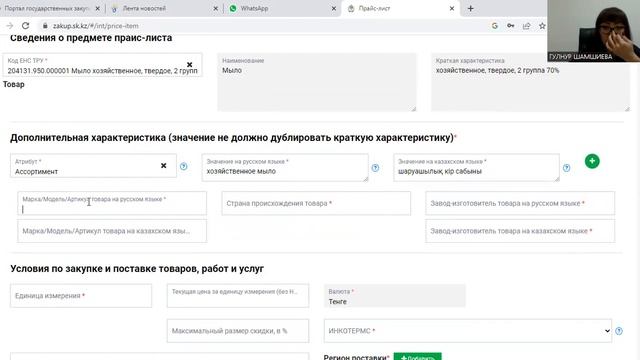Bookmark this page with star icon
The height and width of the screenshot is (360, 640).
tap(542, 26)
